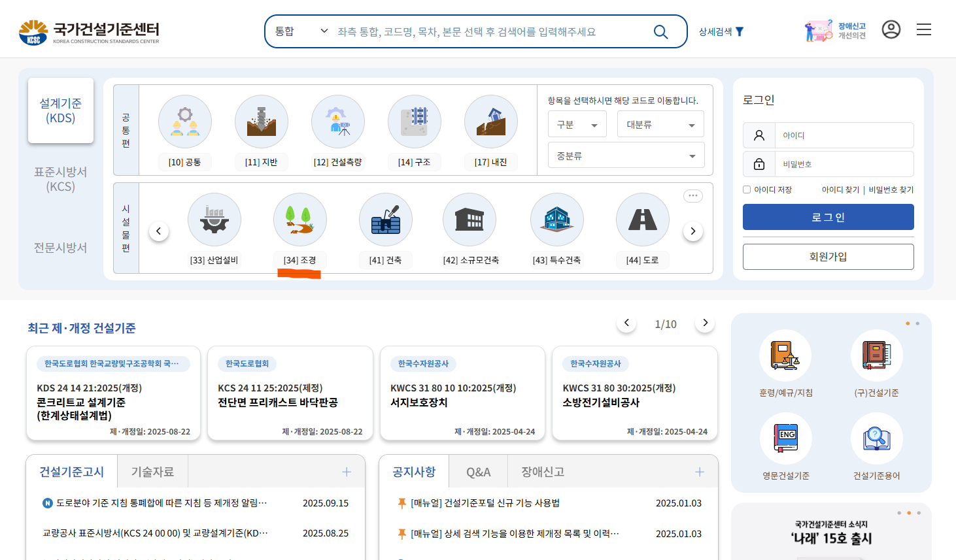Image resolution: width=956 pixels, height=560 pixels.
Task: Click the search magnifier icon
Action: click(x=660, y=31)
